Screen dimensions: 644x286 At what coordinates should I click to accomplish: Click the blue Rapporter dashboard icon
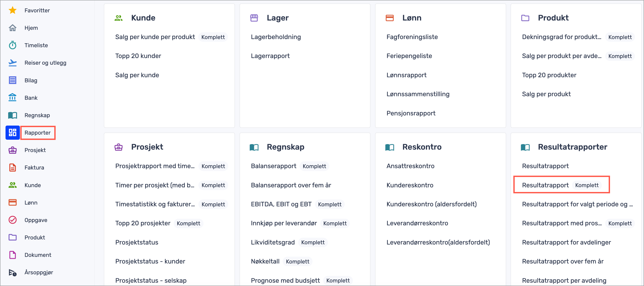click(13, 132)
